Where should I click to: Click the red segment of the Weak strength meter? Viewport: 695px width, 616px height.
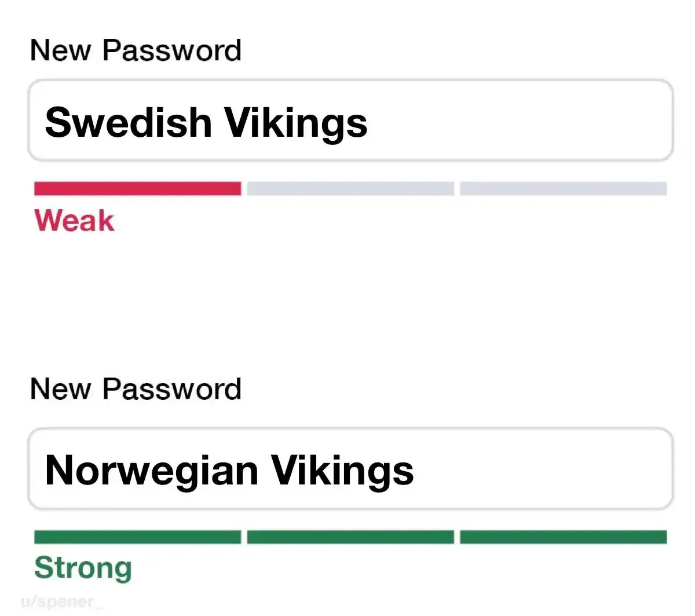[x=137, y=188]
